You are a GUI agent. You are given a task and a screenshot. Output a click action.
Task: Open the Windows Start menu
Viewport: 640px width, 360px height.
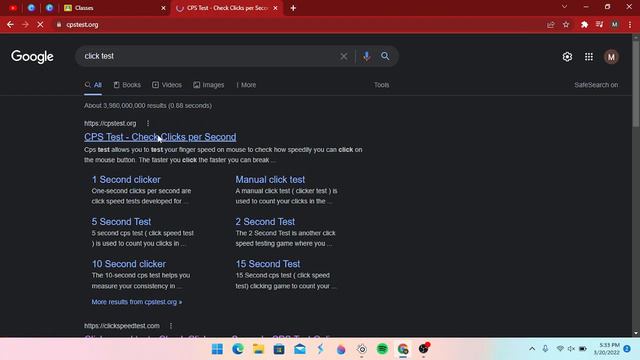point(217,349)
